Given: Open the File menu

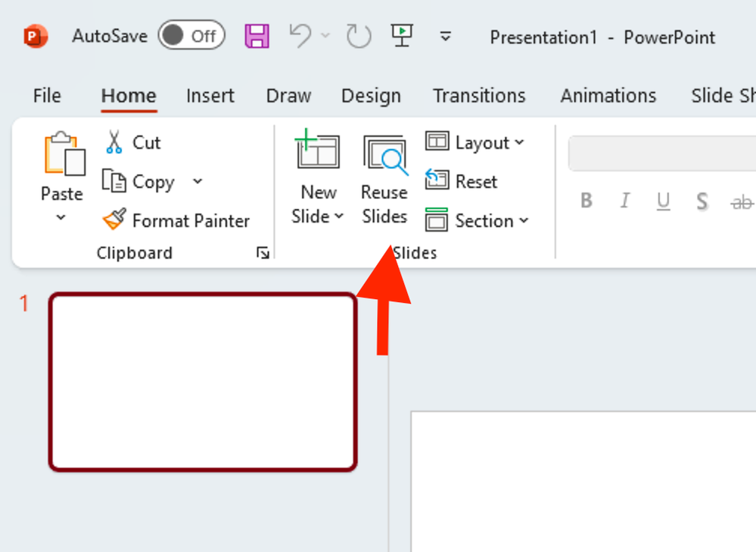Looking at the screenshot, I should tap(47, 95).
